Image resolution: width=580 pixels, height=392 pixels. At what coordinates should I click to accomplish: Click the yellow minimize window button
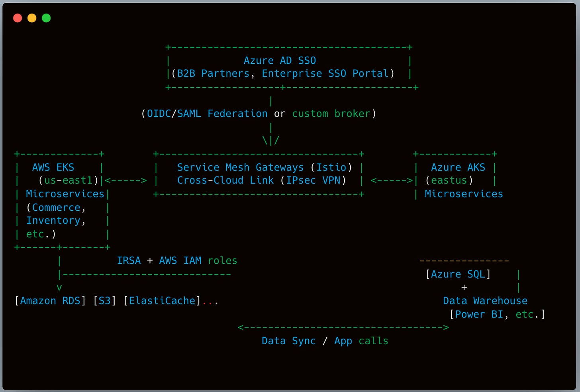pyautogui.click(x=32, y=18)
